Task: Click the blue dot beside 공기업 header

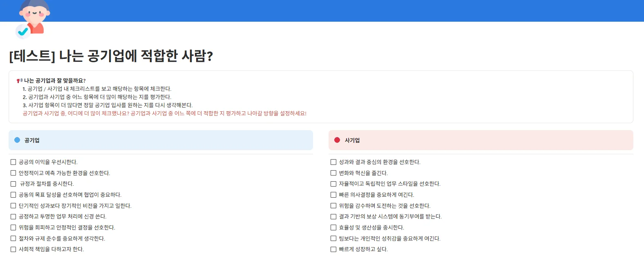Action: point(16,140)
